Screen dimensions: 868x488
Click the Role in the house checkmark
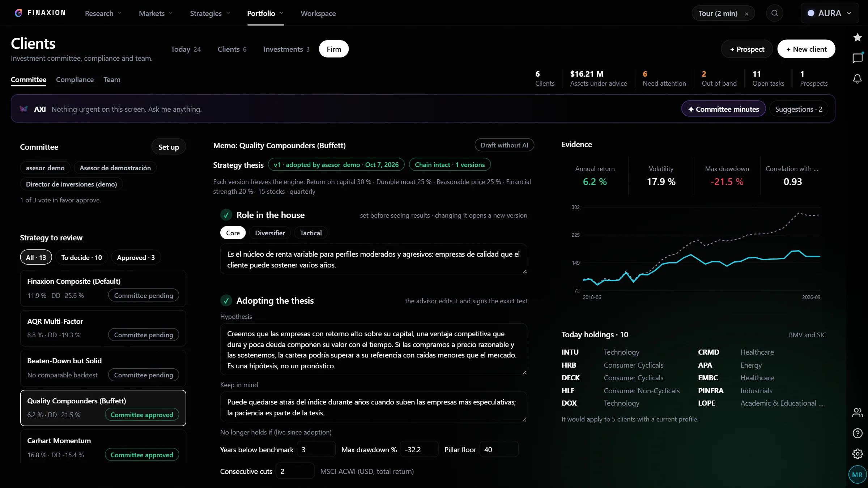point(226,215)
